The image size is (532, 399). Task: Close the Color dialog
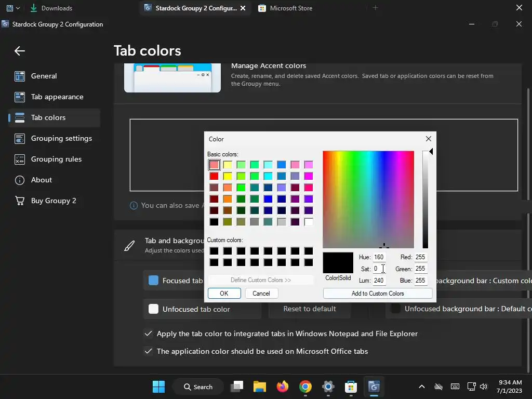(429, 139)
